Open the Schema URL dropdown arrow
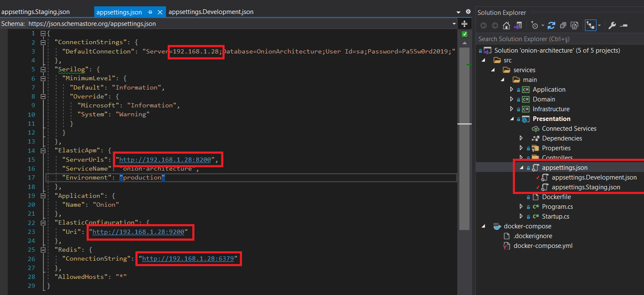 click(x=454, y=24)
